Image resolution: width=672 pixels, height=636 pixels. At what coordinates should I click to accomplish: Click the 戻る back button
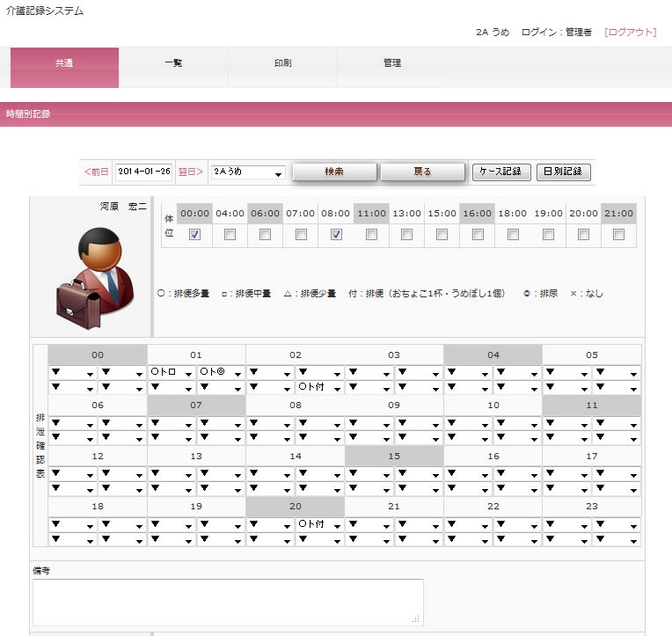pos(422,172)
